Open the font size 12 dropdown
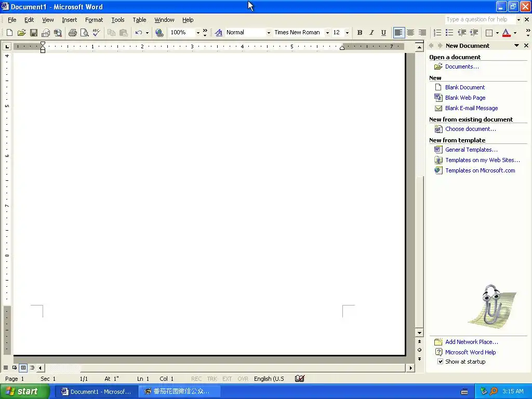Screen dimensions: 532x399 click(x=347, y=33)
